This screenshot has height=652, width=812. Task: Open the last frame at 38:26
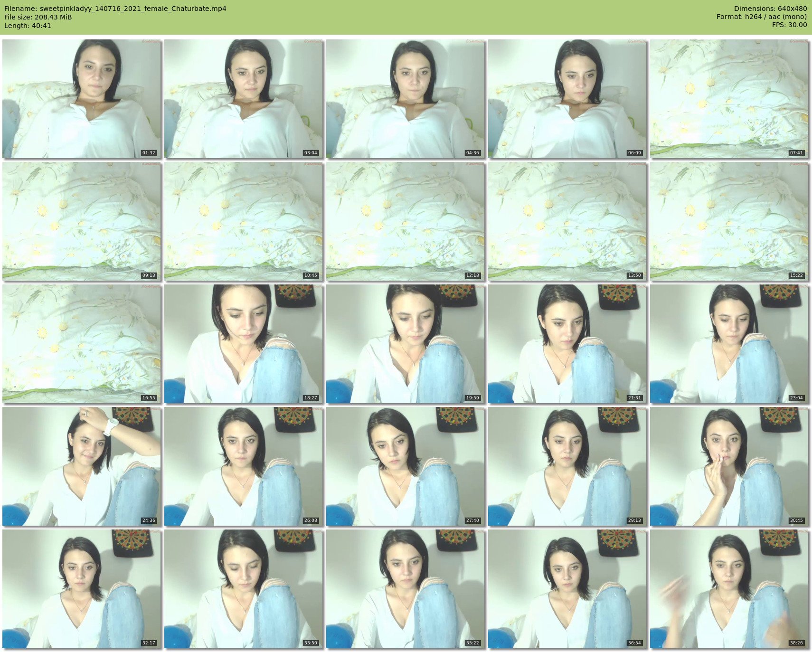(729, 589)
